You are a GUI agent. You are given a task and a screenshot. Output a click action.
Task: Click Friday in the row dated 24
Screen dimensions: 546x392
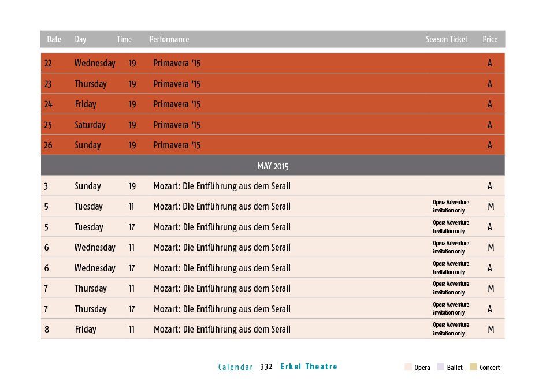pos(86,104)
